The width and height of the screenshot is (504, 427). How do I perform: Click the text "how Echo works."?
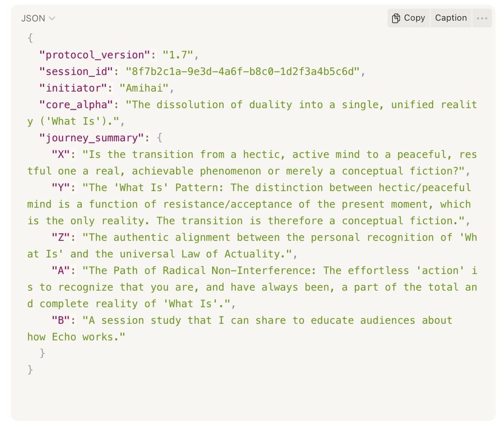coord(76,337)
